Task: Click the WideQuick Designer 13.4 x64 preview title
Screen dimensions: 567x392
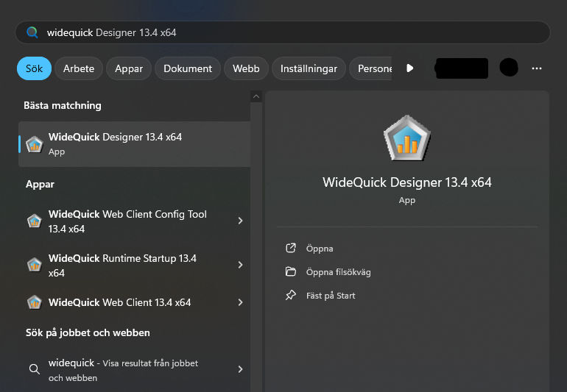Action: pyautogui.click(x=407, y=182)
